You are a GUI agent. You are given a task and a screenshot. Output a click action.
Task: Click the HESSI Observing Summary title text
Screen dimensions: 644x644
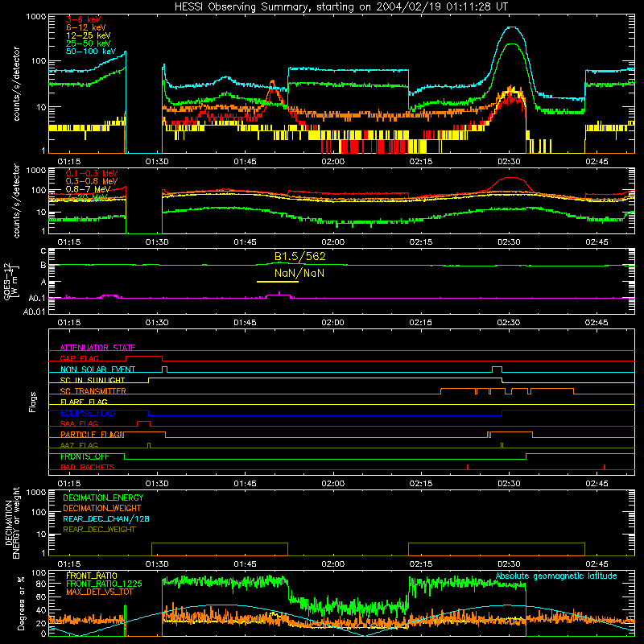coord(341,6)
